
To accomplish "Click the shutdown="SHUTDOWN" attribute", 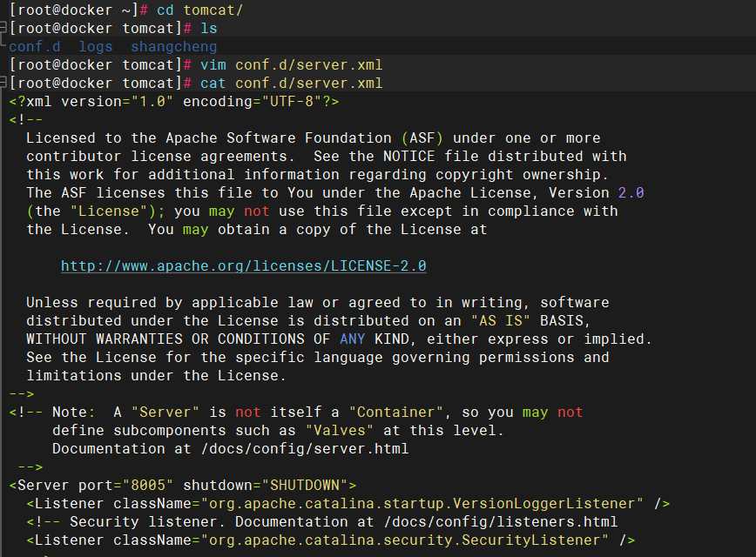I will pyautogui.click(x=265, y=486).
